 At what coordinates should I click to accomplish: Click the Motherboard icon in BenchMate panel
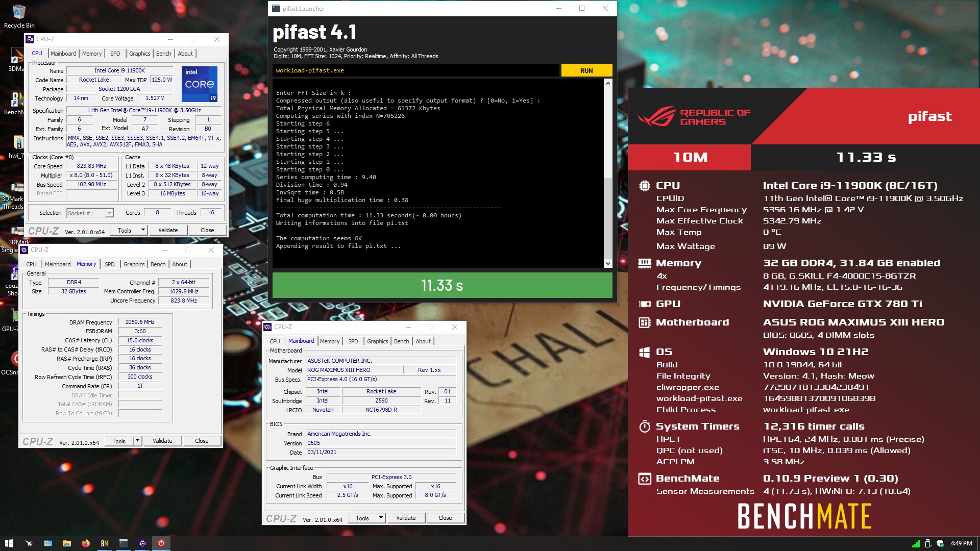[645, 322]
